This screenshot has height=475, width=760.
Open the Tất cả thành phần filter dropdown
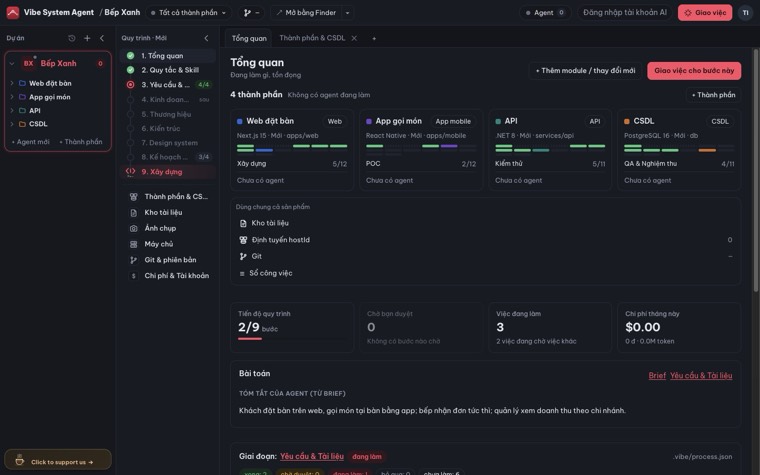(x=189, y=13)
